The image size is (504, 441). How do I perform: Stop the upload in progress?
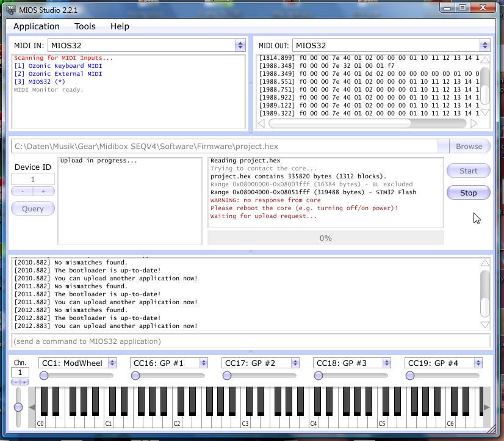click(x=469, y=192)
